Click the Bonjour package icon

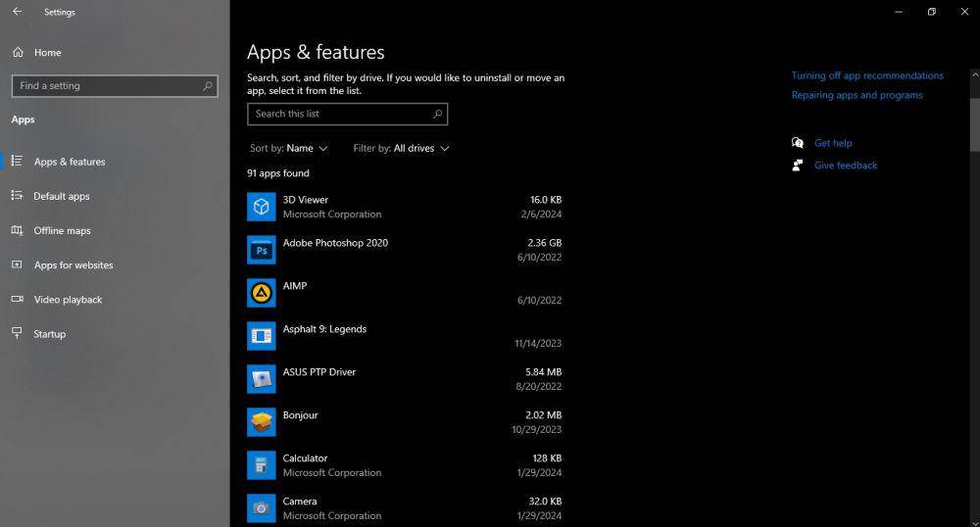262,422
